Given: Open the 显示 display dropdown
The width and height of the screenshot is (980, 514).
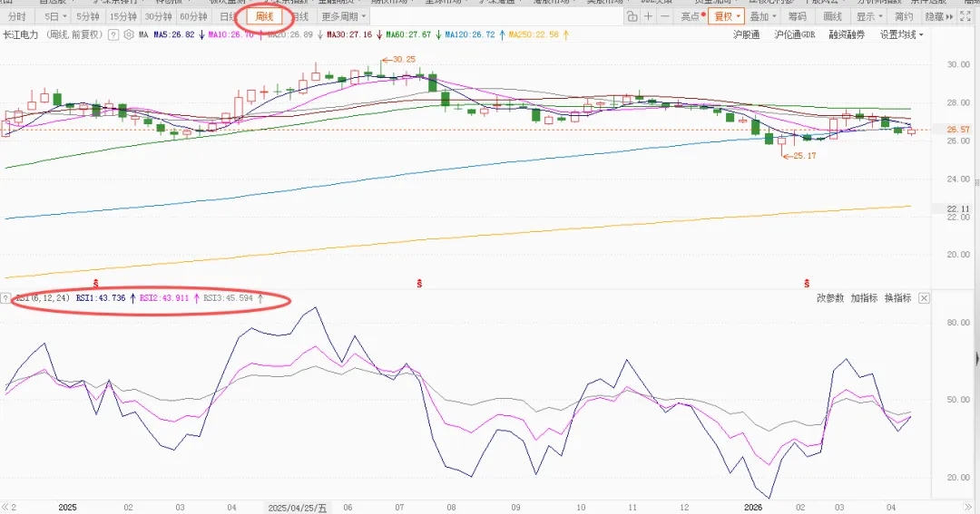Looking at the screenshot, I should (x=869, y=17).
